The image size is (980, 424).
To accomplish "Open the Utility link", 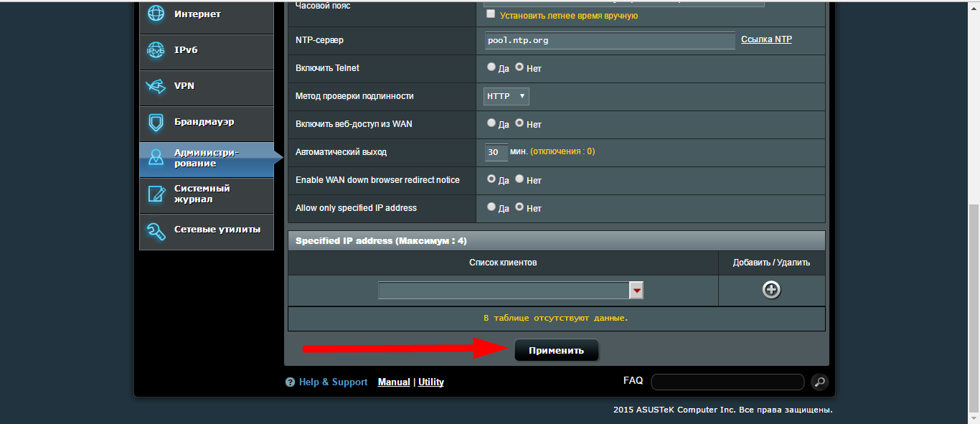I will point(431,382).
